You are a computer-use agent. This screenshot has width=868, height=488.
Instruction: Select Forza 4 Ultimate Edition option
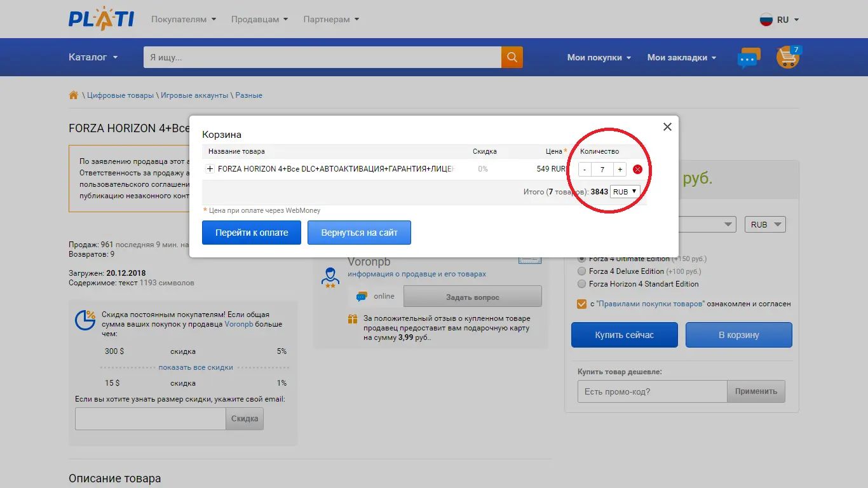tap(581, 259)
